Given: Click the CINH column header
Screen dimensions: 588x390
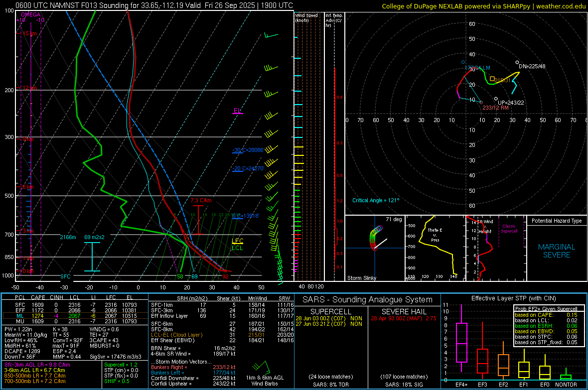Looking at the screenshot, I should coord(57,297).
